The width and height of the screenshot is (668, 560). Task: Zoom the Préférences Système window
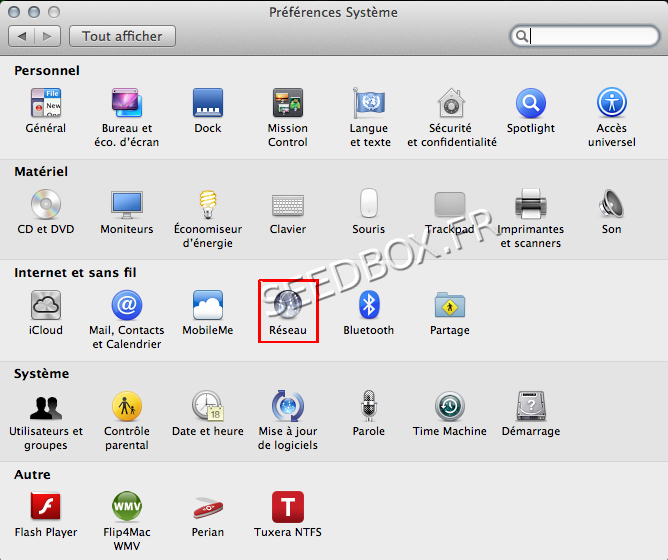54,12
